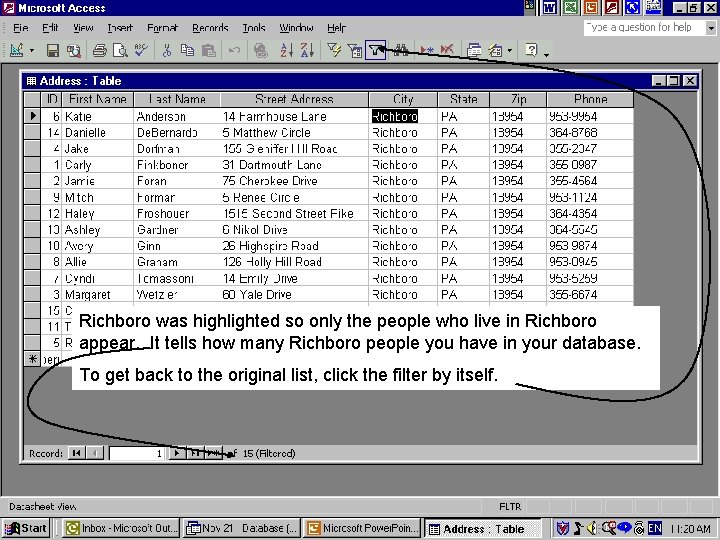Open the View button dropdown arrow
The height and width of the screenshot is (540, 720).
coord(32,50)
